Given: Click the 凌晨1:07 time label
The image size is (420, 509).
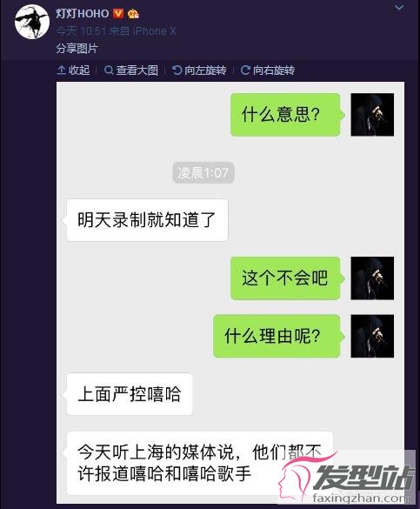Looking at the screenshot, I should pos(203,172).
